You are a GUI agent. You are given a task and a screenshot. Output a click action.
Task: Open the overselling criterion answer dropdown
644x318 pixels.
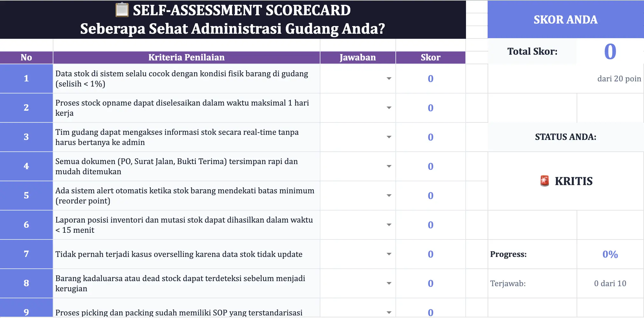pos(389,254)
